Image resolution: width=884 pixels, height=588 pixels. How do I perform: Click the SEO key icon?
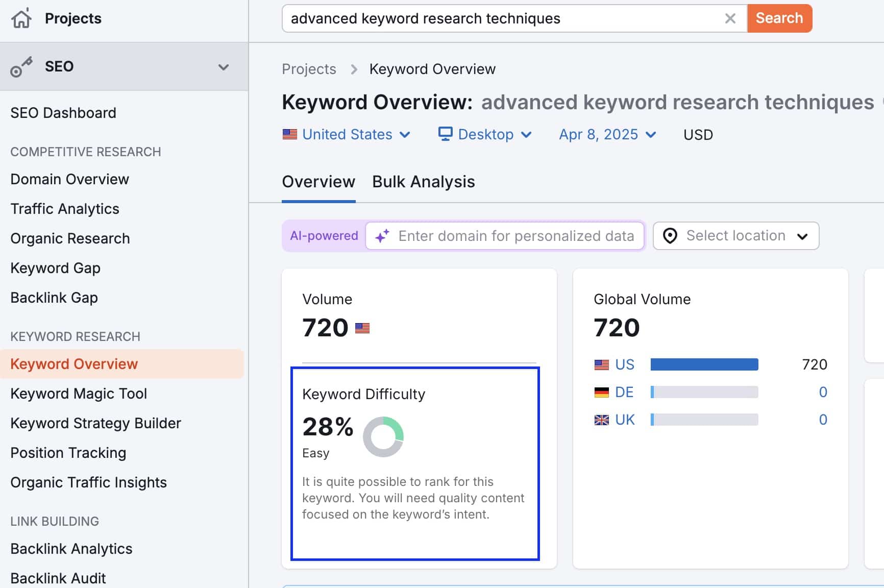tap(21, 67)
